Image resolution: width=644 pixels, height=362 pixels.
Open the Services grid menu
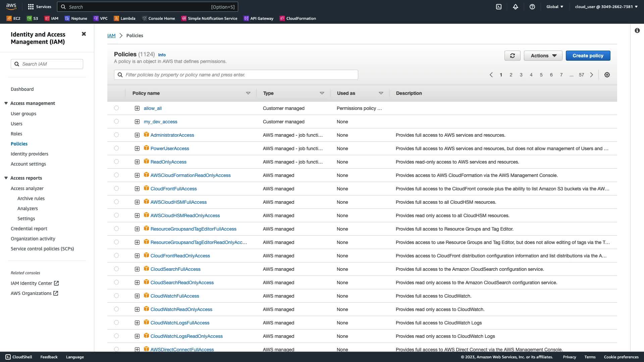[x=40, y=7]
